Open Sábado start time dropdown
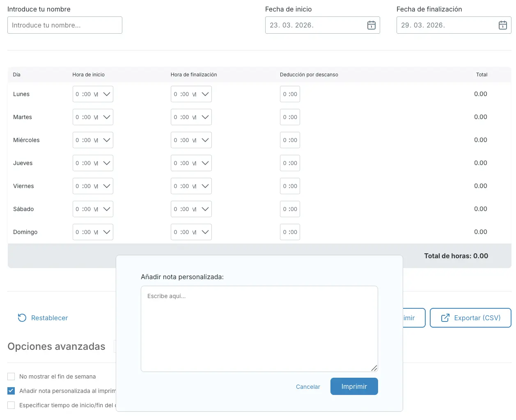This screenshot has width=516, height=420. 107,209
